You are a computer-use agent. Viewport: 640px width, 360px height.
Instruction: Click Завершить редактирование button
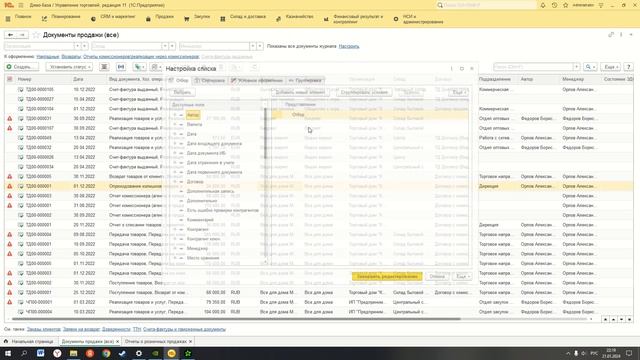pyautogui.click(x=387, y=276)
